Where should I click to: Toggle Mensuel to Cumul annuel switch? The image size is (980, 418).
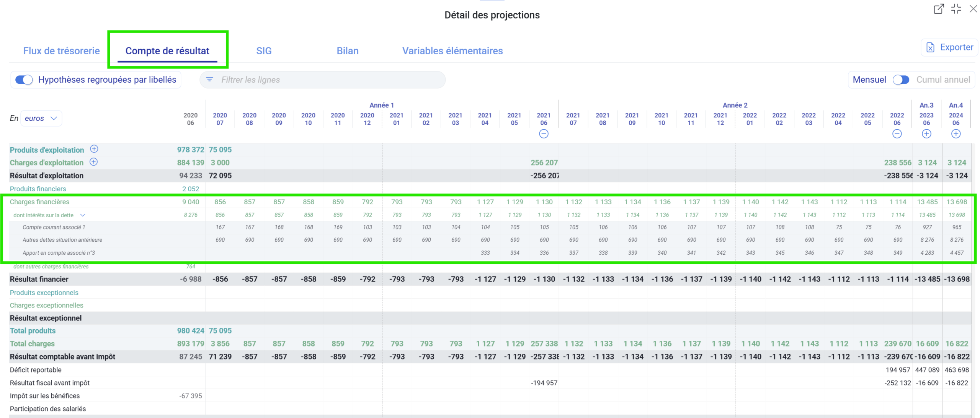[900, 80]
